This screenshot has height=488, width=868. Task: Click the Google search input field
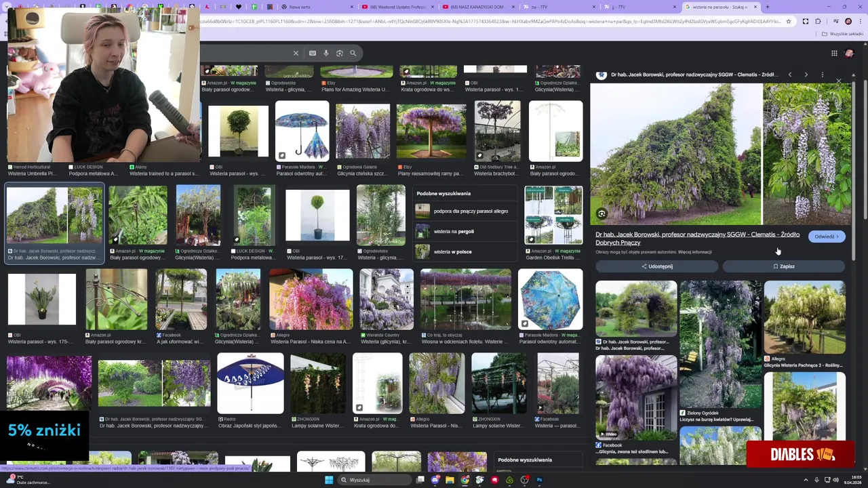[244, 53]
